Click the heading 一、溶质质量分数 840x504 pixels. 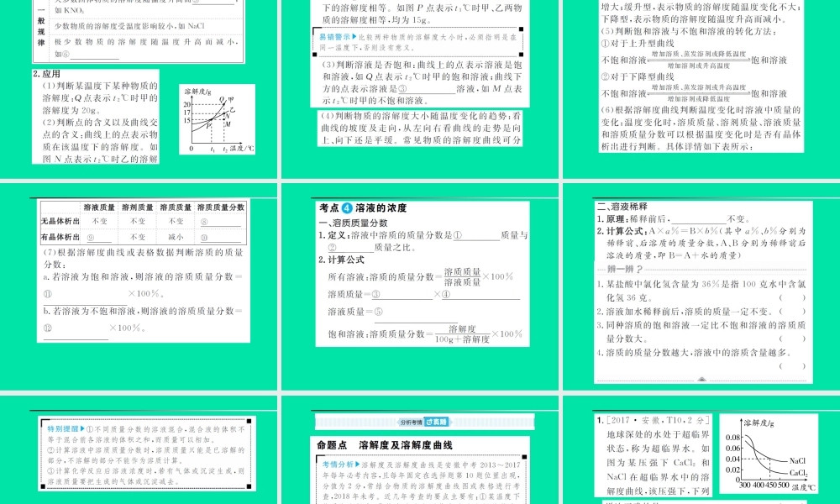point(353,223)
